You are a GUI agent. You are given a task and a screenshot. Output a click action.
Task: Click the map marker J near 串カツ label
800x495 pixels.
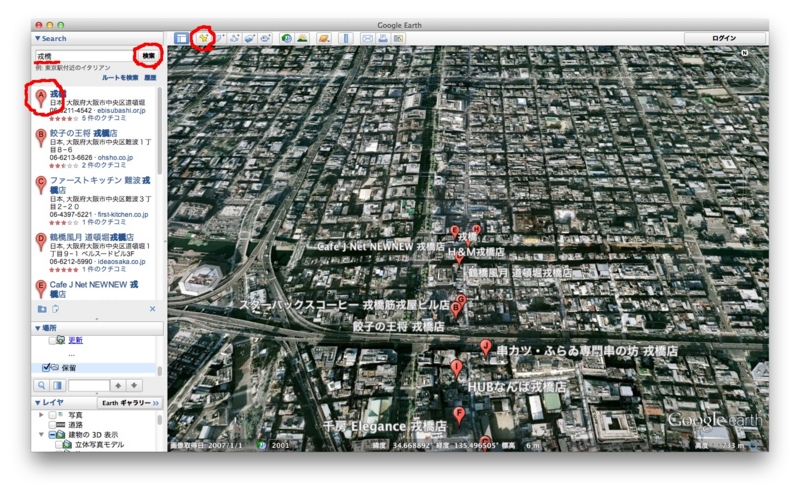tap(486, 349)
